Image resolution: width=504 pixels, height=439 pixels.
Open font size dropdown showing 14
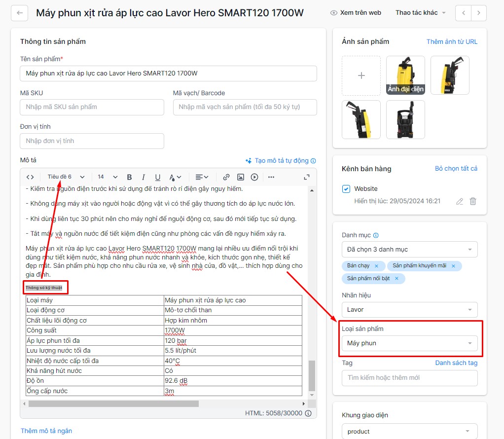click(x=108, y=177)
